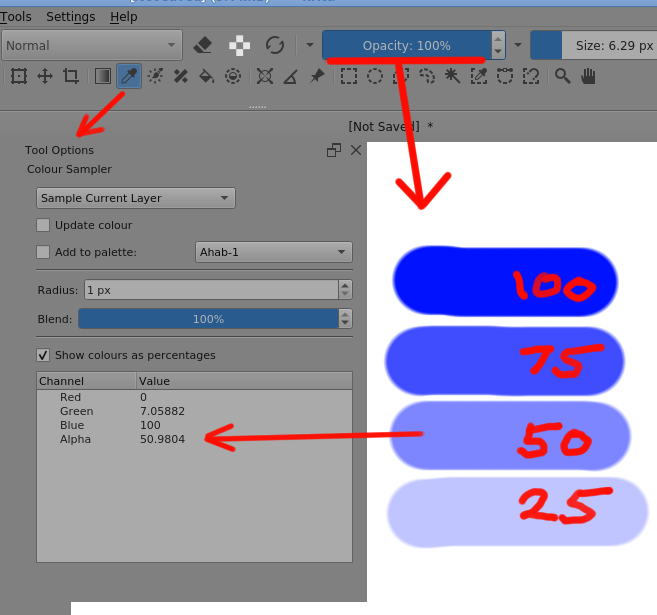Viewport: 657px width, 615px height.
Task: Click the reload brush preset icon
Action: click(275, 45)
